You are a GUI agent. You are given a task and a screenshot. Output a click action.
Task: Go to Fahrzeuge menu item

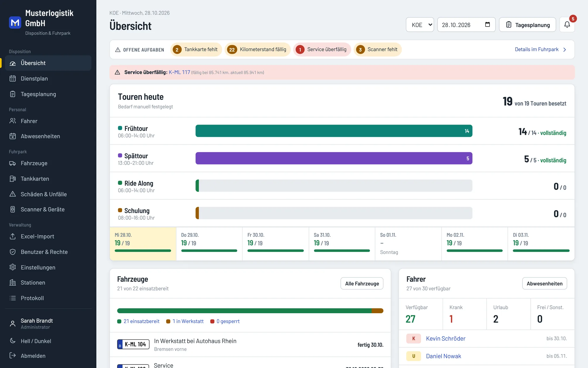(48, 163)
